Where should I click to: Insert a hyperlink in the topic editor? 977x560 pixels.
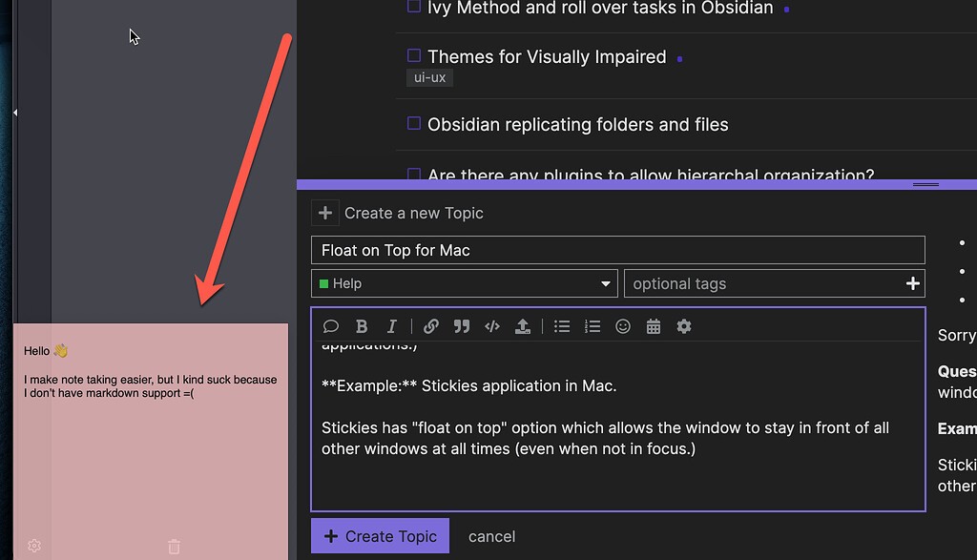click(x=430, y=326)
